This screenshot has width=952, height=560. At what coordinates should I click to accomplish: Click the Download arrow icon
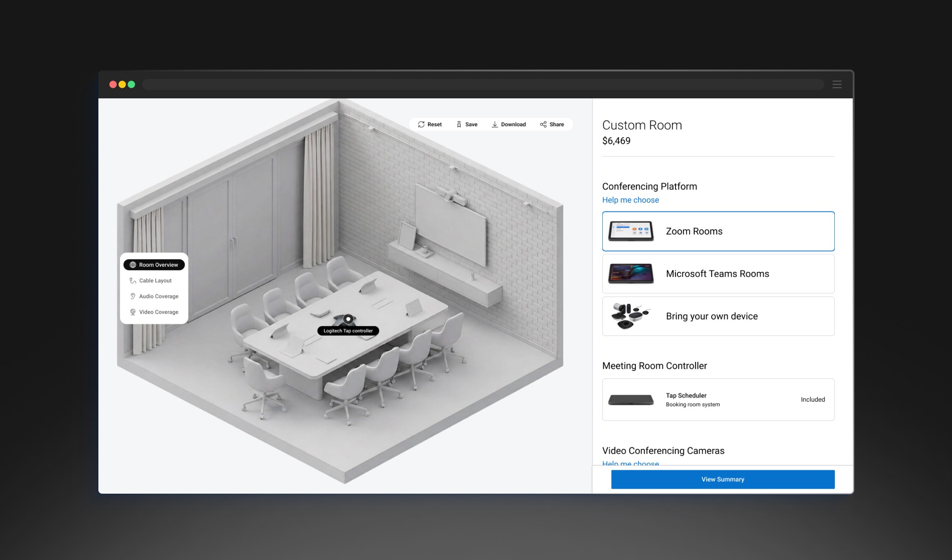coord(495,124)
